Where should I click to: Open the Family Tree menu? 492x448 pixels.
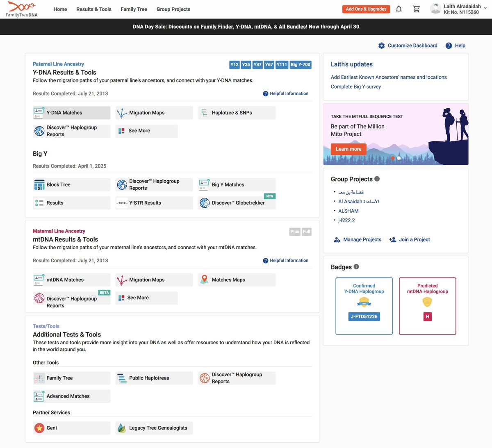coord(134,9)
